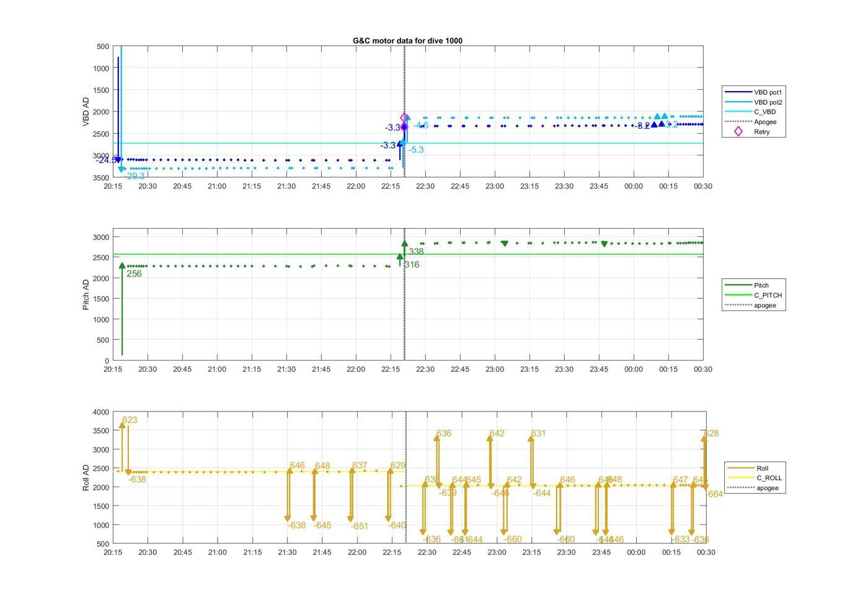The height and width of the screenshot is (611, 868).
Task: Select the 'C_PITCH' legend entry
Action: pos(753,296)
